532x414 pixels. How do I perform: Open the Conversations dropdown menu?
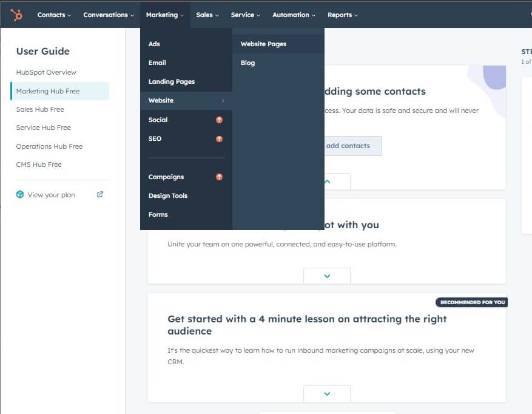point(109,15)
